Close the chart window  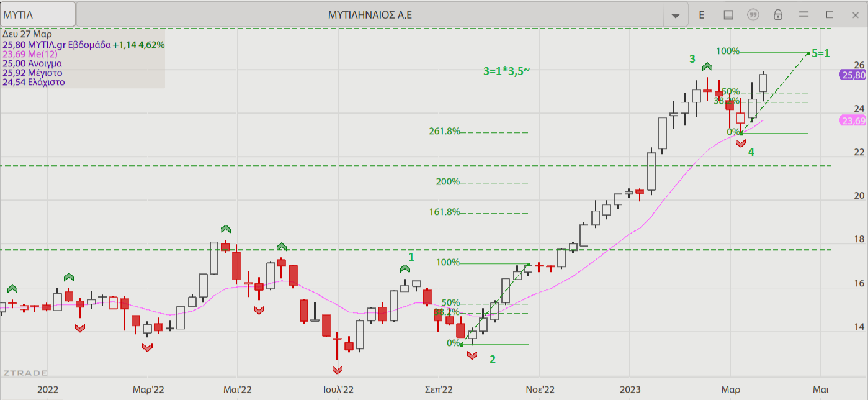tap(855, 14)
